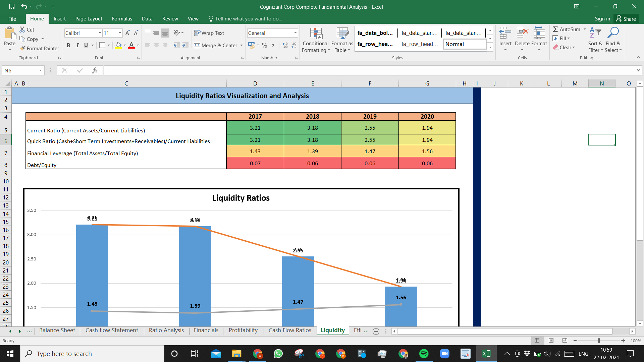Screen dimensions: 644x362
Task: Click Increase Font Size icon
Action: click(x=127, y=33)
